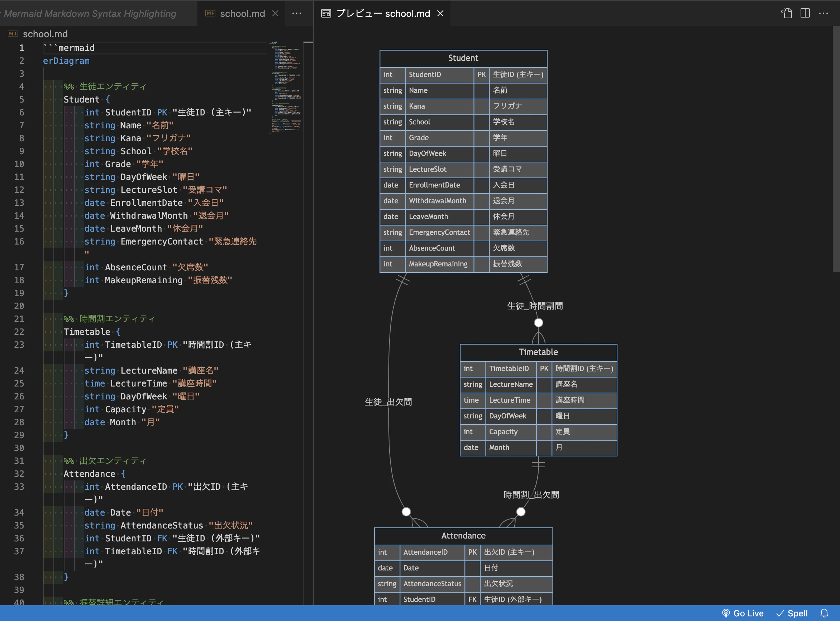The height and width of the screenshot is (621, 840).
Task: Click EnrollmentDate on code line 13
Action: (147, 203)
